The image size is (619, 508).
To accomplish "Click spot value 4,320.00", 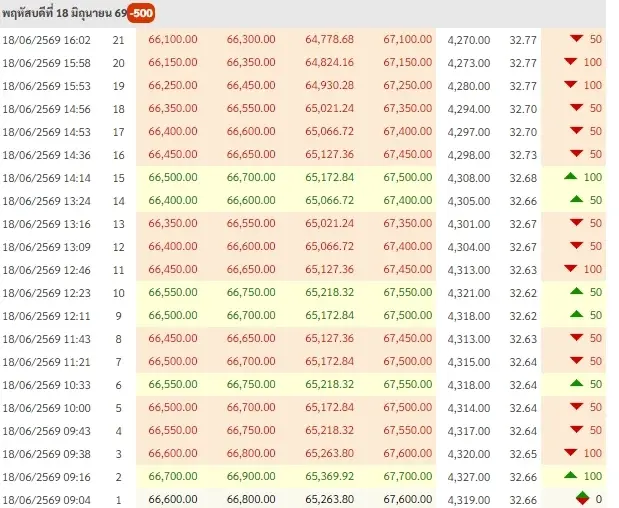I will coord(469,454).
